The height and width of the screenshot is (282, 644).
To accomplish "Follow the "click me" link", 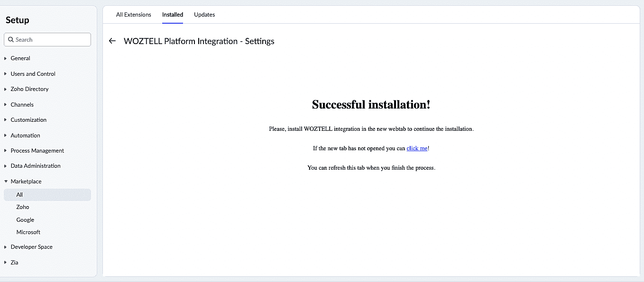I will 417,148.
